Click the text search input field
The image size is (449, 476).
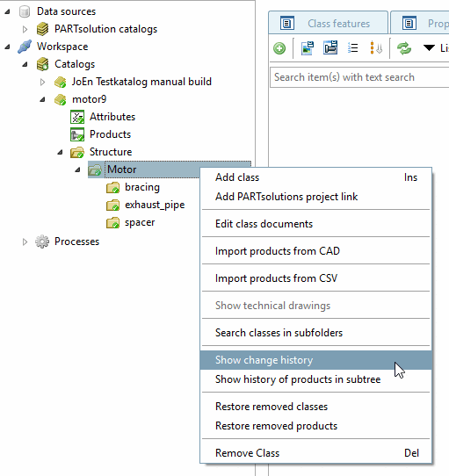[x=359, y=77]
